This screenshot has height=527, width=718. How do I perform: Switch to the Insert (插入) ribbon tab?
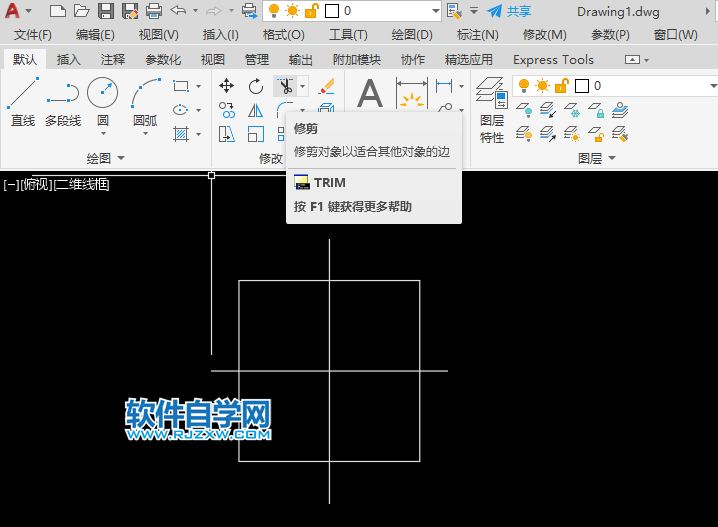69,60
